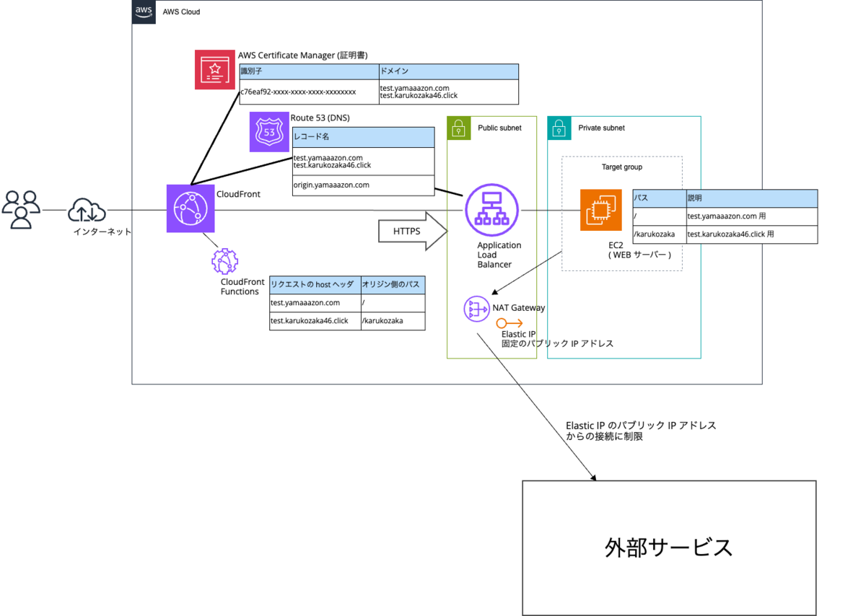
Task: Click the パス header in EC2 table
Action: point(659,198)
